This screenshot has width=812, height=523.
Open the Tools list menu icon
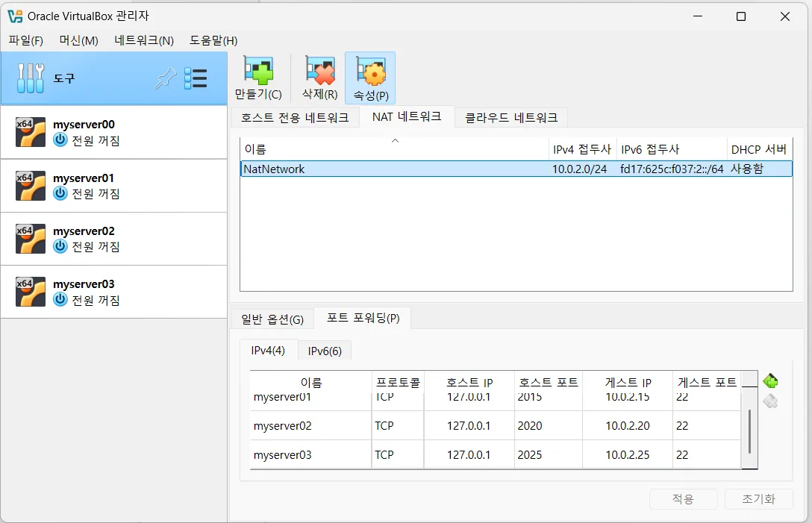click(x=196, y=78)
